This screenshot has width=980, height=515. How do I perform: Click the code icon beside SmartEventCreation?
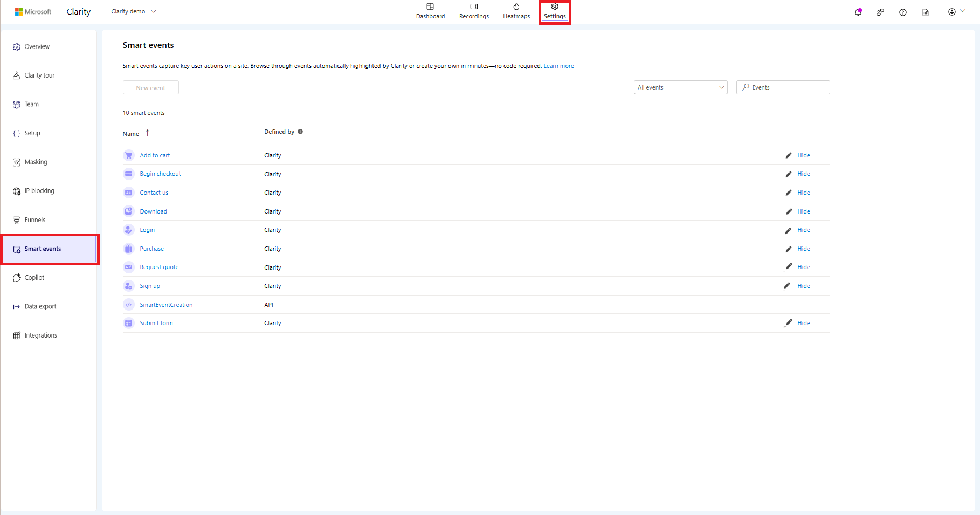pos(128,305)
